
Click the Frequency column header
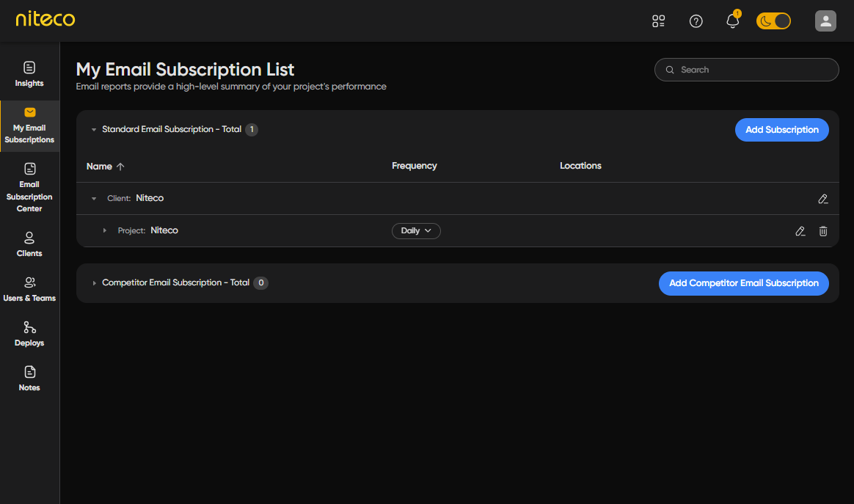(414, 166)
